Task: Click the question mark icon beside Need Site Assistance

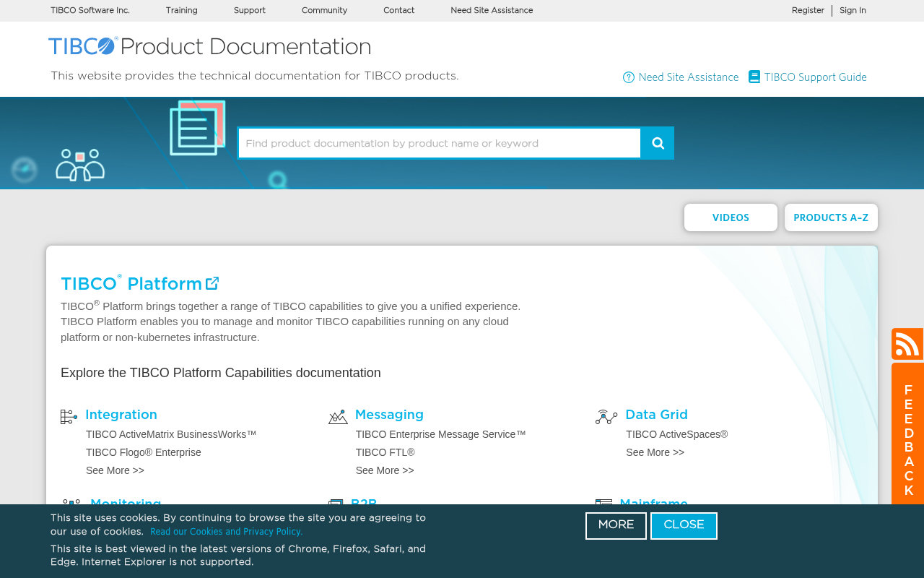Action: click(x=628, y=76)
